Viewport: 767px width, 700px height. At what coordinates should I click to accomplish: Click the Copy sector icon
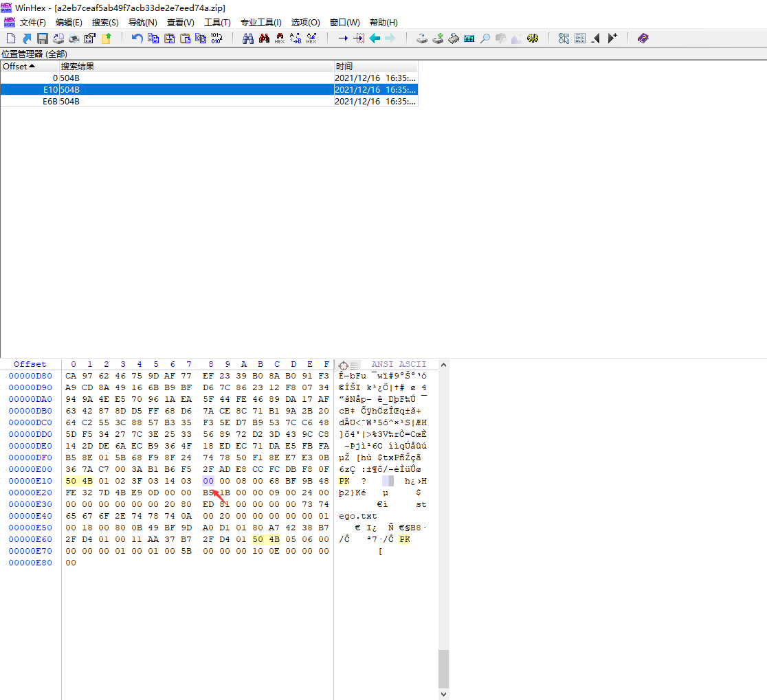[153, 38]
